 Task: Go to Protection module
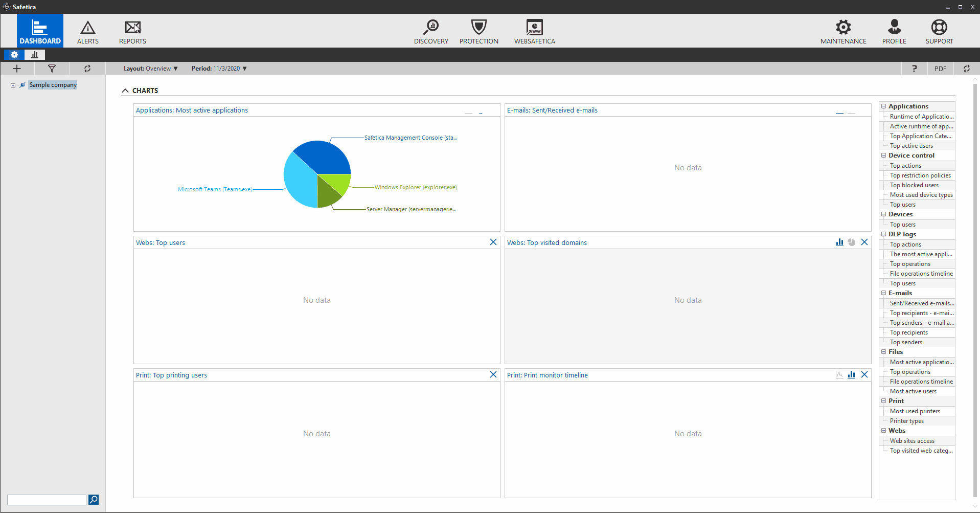point(479,32)
